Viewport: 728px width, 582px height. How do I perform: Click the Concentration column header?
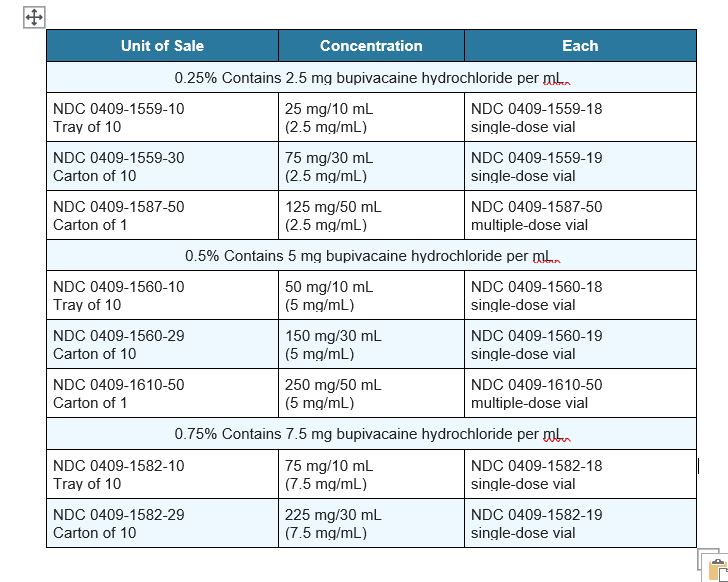[371, 46]
